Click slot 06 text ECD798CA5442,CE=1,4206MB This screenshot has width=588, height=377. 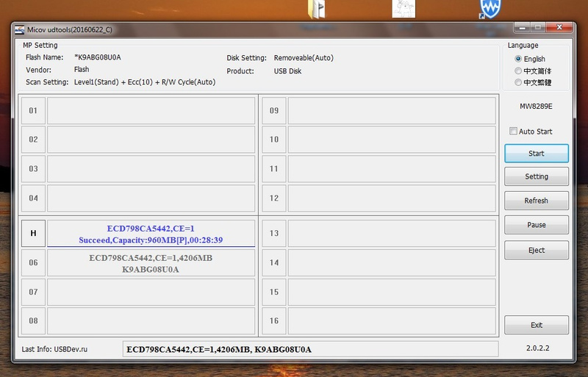(151, 258)
